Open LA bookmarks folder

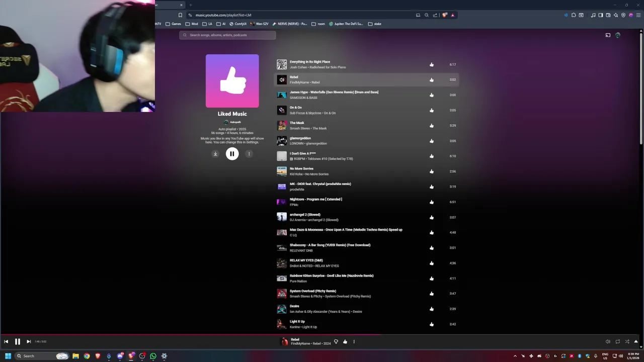[207, 24]
